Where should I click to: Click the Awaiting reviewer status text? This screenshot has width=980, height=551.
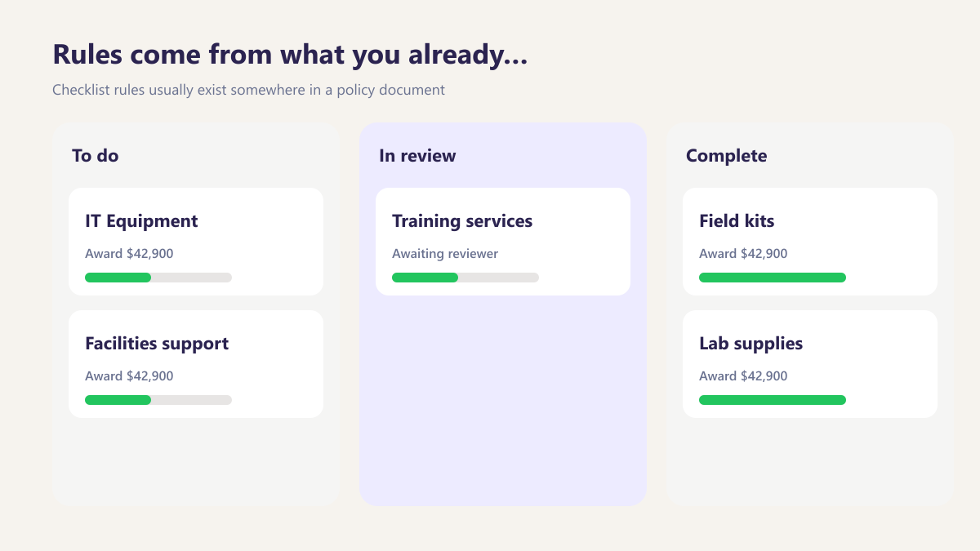pyautogui.click(x=445, y=254)
